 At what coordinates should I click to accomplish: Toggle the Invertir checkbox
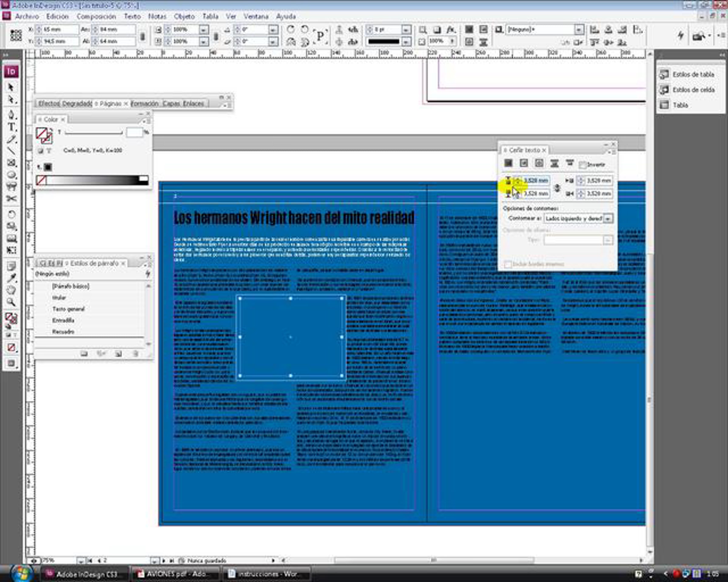click(x=582, y=165)
